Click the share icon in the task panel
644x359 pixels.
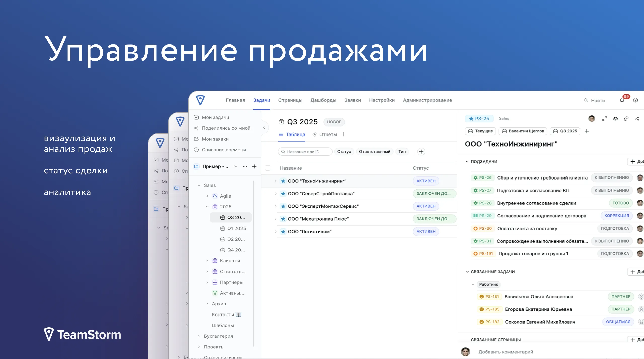[637, 119]
